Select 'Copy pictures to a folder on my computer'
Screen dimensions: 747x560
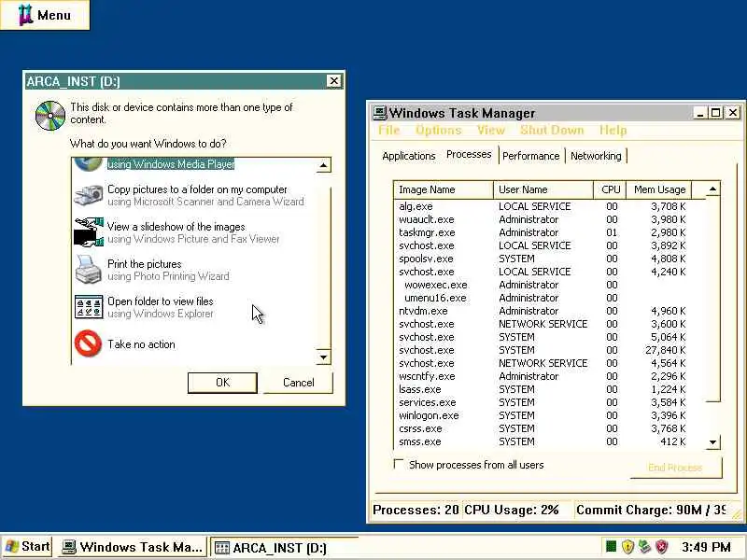coord(197,189)
